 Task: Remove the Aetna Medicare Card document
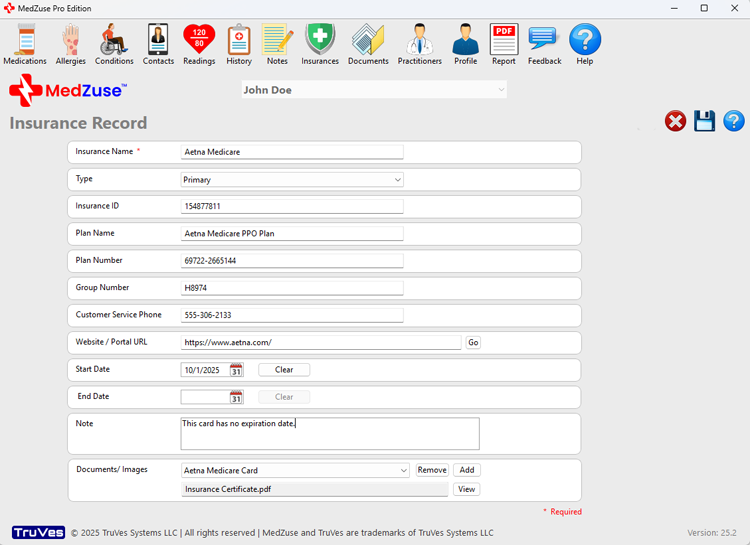click(432, 470)
